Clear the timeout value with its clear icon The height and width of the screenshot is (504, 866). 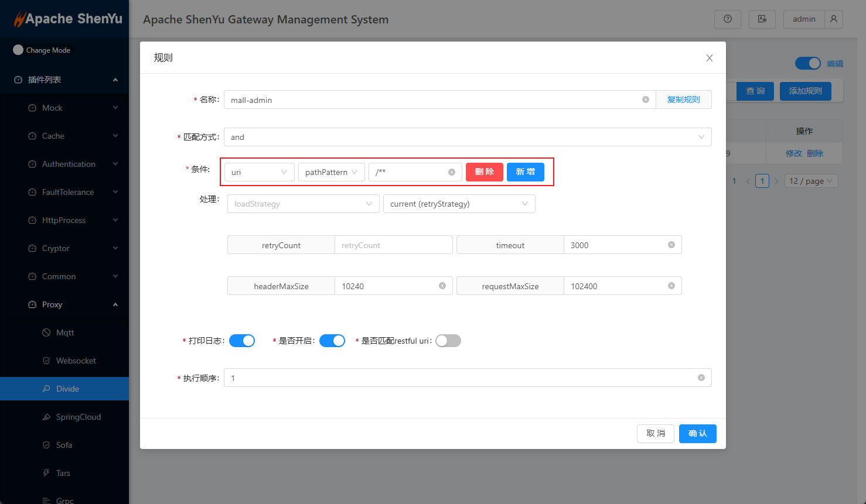[671, 245]
